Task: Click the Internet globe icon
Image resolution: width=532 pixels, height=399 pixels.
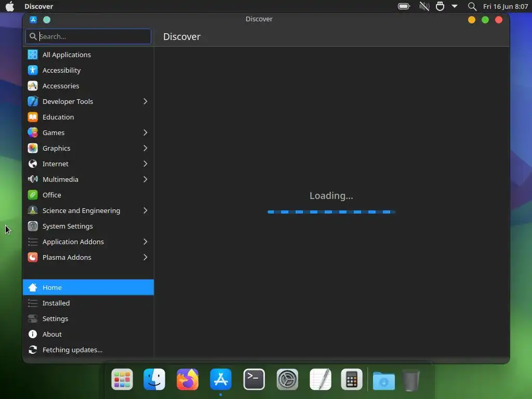Action: [33, 164]
